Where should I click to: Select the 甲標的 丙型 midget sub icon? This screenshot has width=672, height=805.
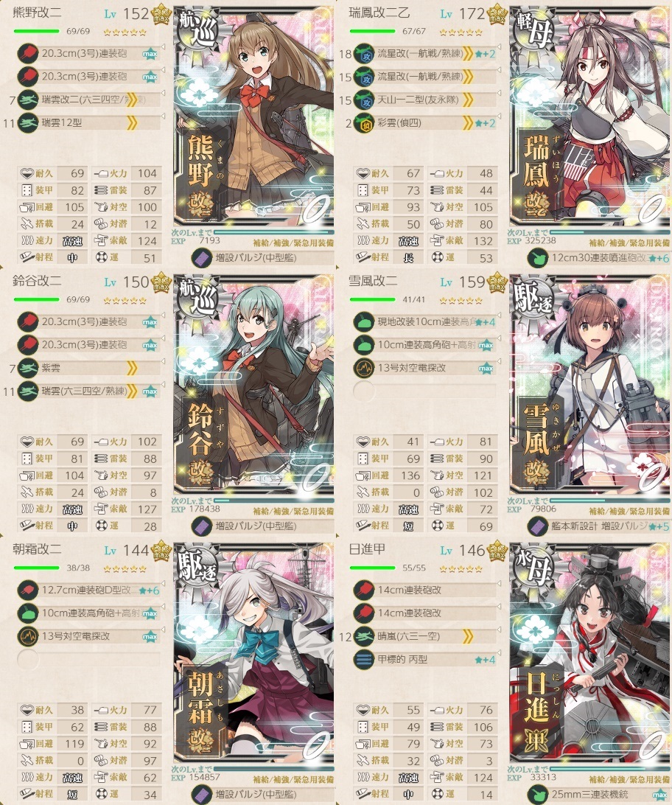click(x=364, y=659)
